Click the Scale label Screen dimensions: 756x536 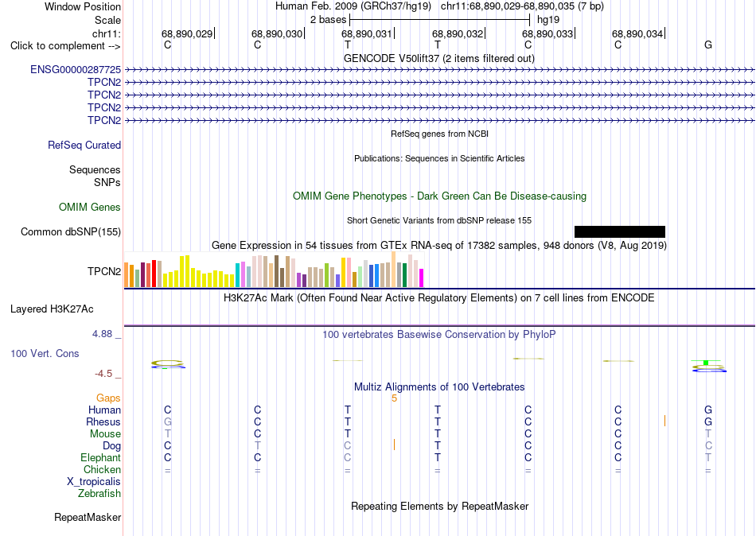(108, 20)
